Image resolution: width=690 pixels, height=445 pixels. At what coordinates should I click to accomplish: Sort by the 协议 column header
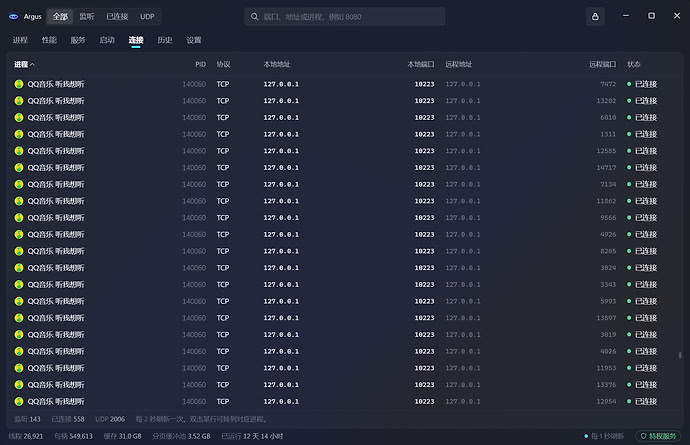coord(223,64)
